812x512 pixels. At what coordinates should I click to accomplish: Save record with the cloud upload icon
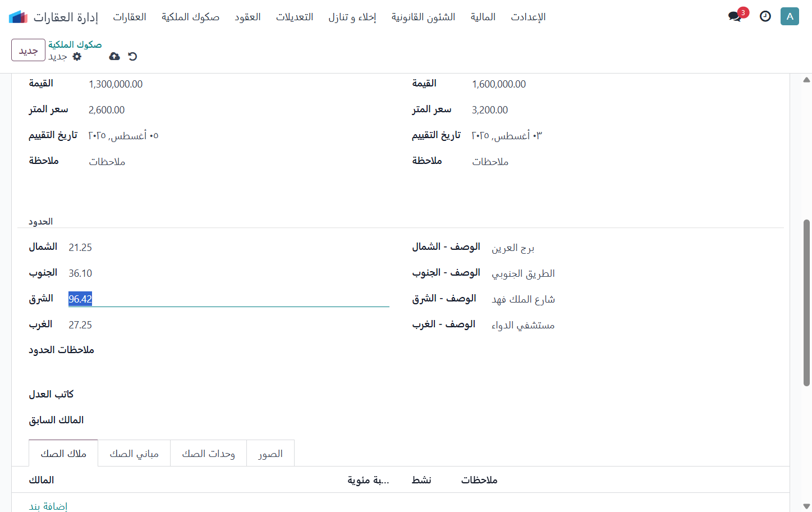[114, 56]
